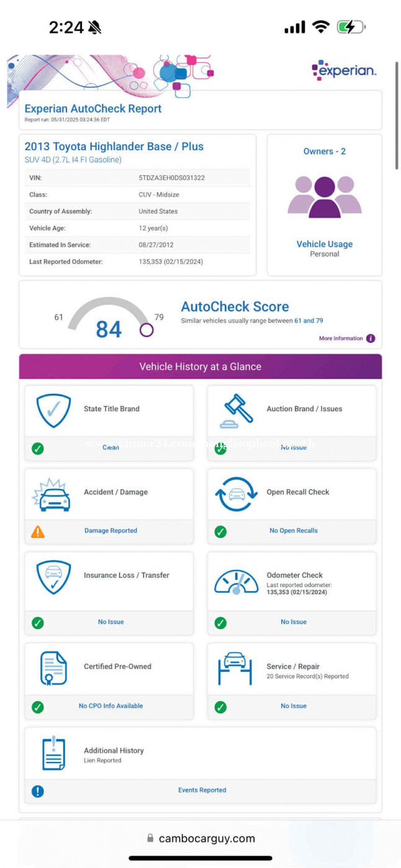
Task: Tap the clock showing 2:24
Action: (x=66, y=27)
